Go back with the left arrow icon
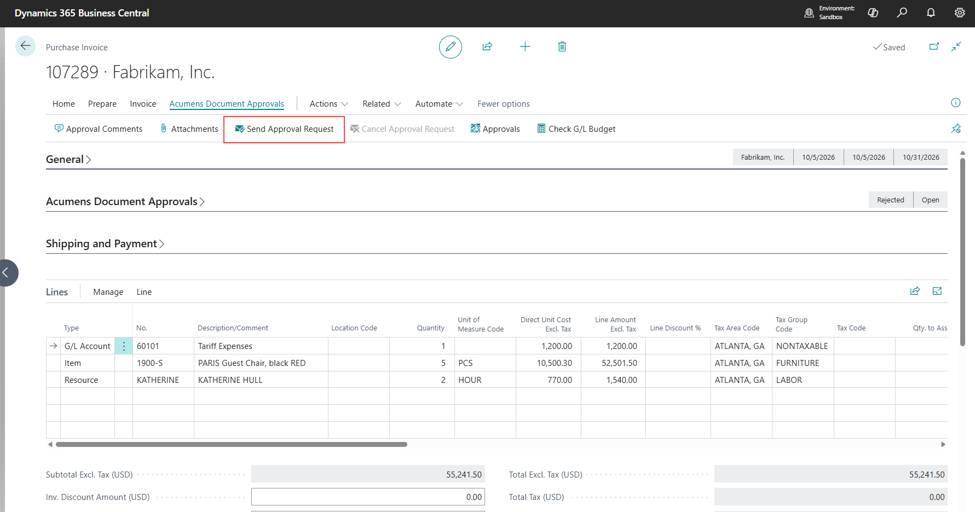The width and height of the screenshot is (975, 512). (x=25, y=46)
